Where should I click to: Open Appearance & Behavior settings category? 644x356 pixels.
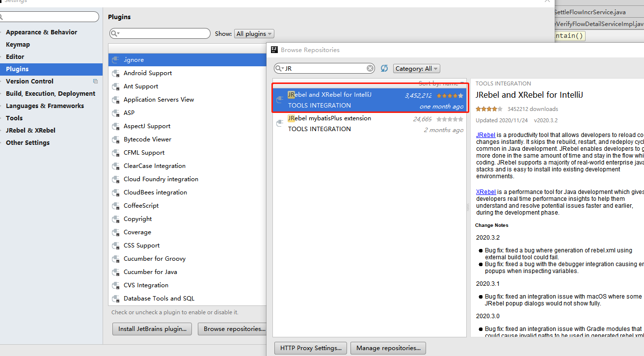tap(42, 32)
